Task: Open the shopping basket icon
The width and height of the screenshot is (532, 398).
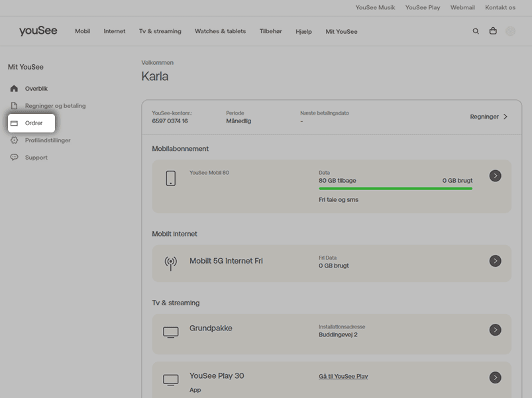Action: pos(493,31)
